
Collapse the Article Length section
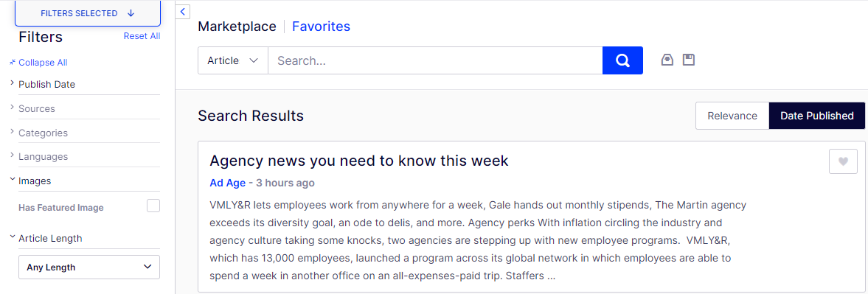(x=85, y=238)
